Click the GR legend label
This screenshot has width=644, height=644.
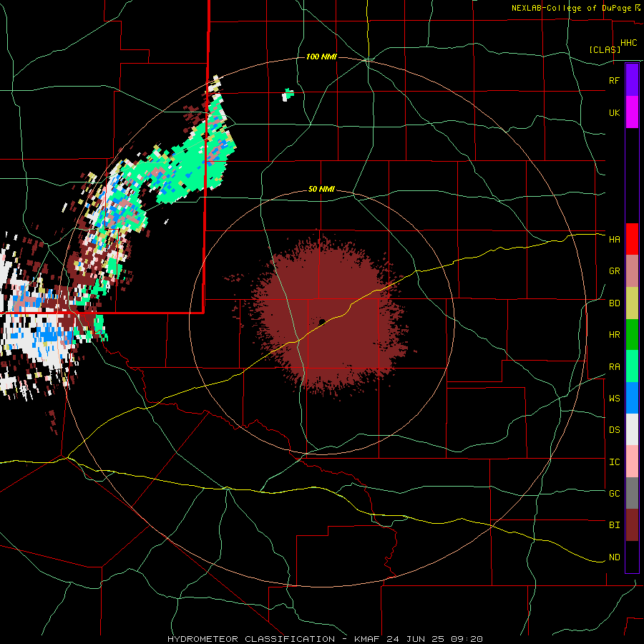click(x=614, y=271)
